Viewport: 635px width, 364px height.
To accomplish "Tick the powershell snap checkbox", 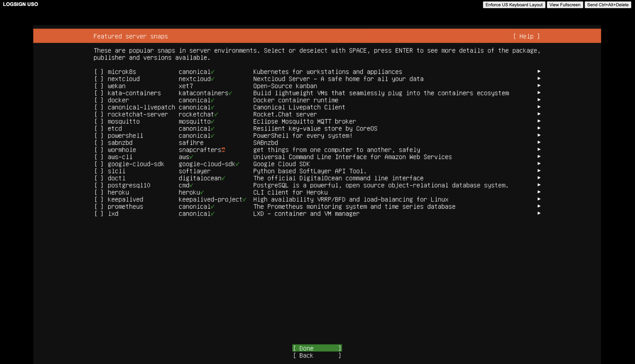I will (x=99, y=136).
